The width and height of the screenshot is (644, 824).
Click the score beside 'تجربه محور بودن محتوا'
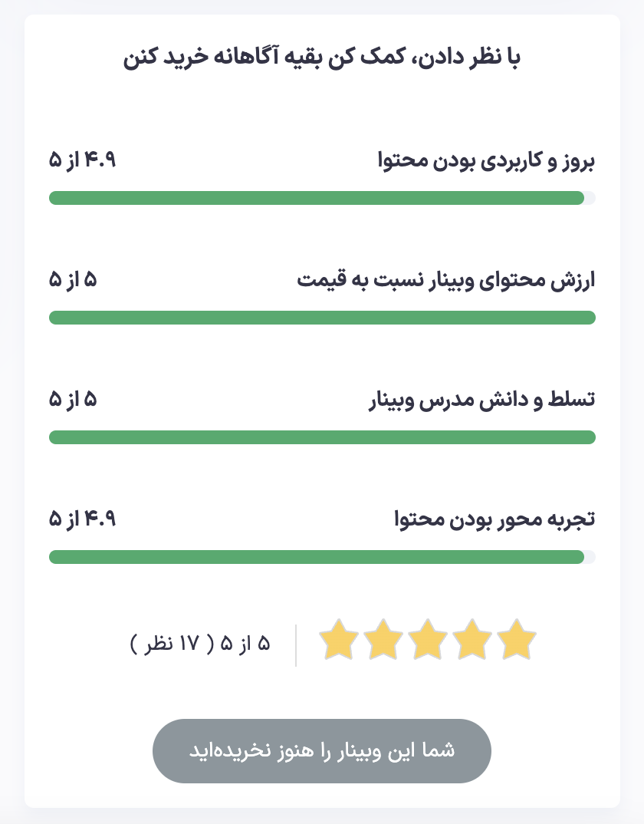pyautogui.click(x=82, y=520)
